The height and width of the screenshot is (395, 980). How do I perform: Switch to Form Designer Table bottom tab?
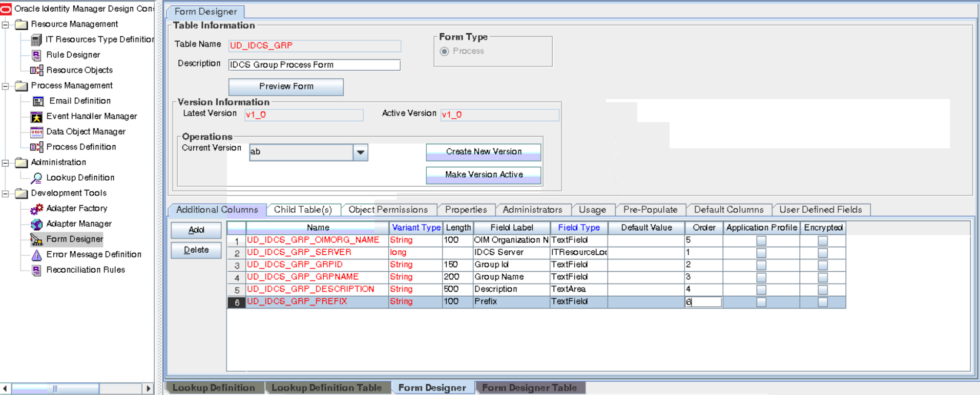[529, 388]
